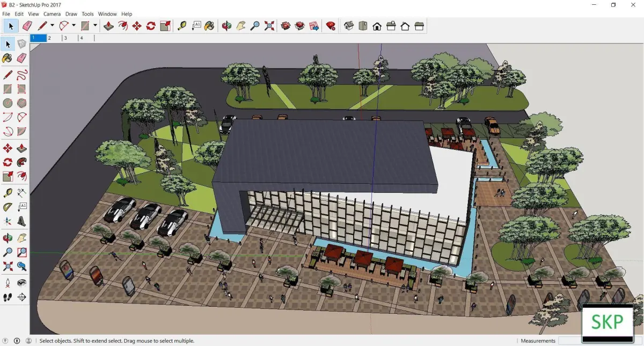Select the Look Around eye tool
644x346 pixels.
pos(22,283)
